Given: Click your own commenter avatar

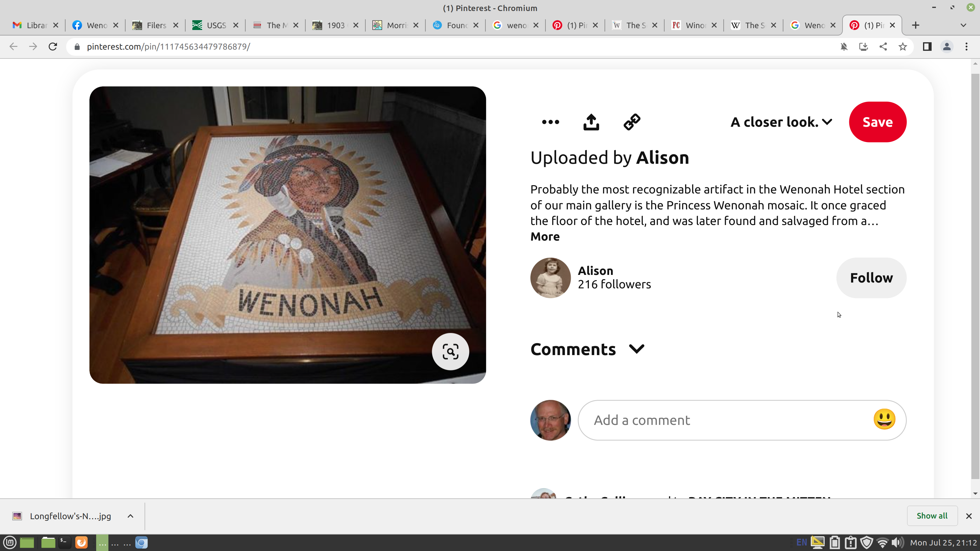Looking at the screenshot, I should click(551, 420).
